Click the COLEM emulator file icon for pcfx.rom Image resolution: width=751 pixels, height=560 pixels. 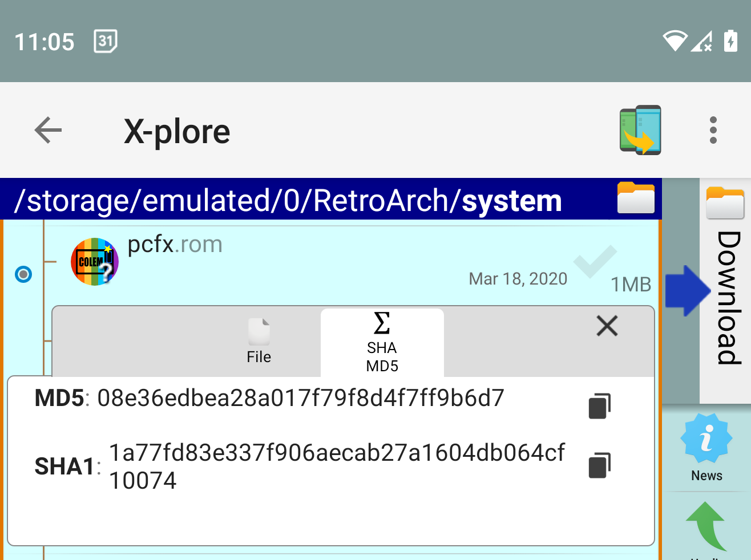[x=94, y=261]
